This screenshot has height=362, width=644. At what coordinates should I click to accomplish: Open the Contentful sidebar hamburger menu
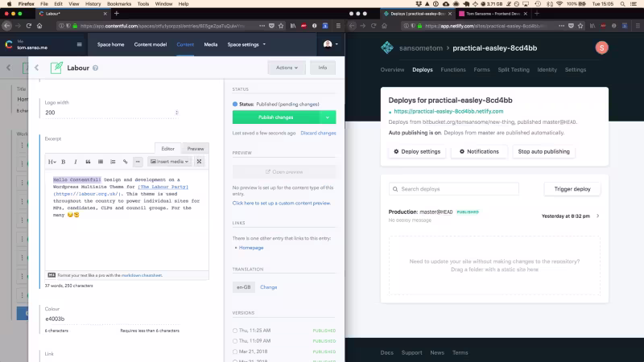pyautogui.click(x=79, y=44)
